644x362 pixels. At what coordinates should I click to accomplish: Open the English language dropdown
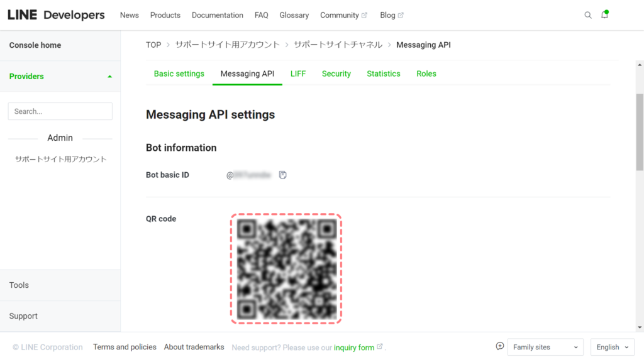[x=613, y=347]
